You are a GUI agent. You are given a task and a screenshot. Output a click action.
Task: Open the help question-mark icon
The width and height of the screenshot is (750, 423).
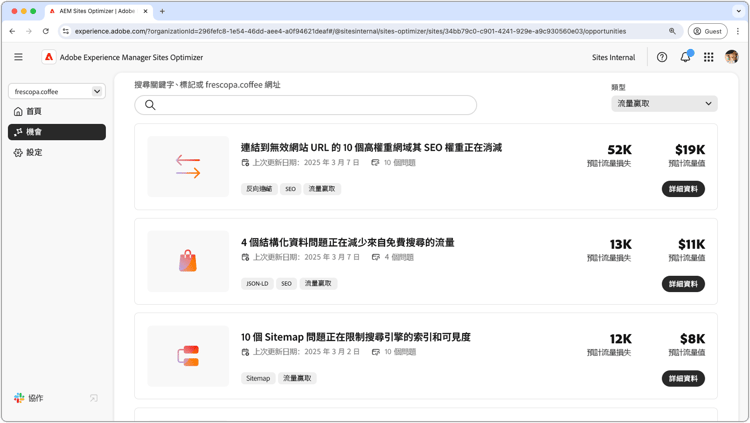tap(662, 57)
